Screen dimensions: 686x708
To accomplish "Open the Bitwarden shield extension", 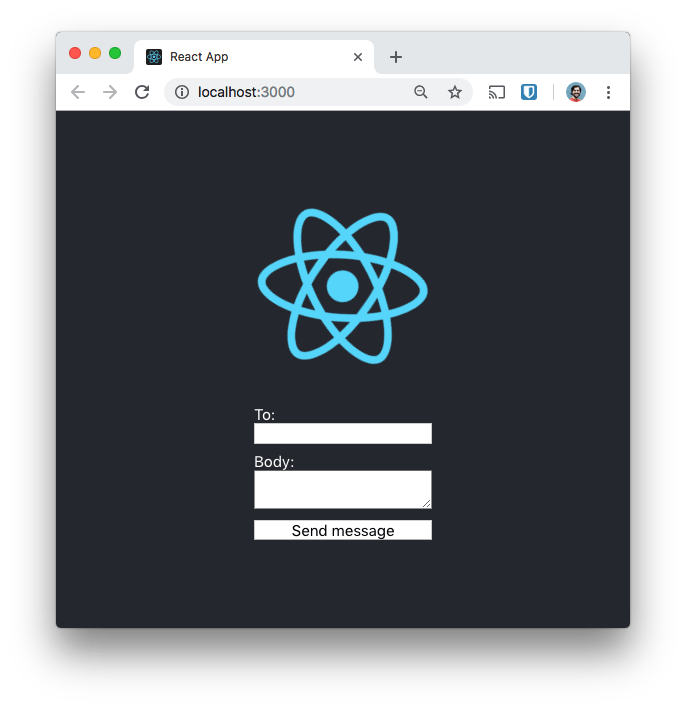I will [529, 92].
